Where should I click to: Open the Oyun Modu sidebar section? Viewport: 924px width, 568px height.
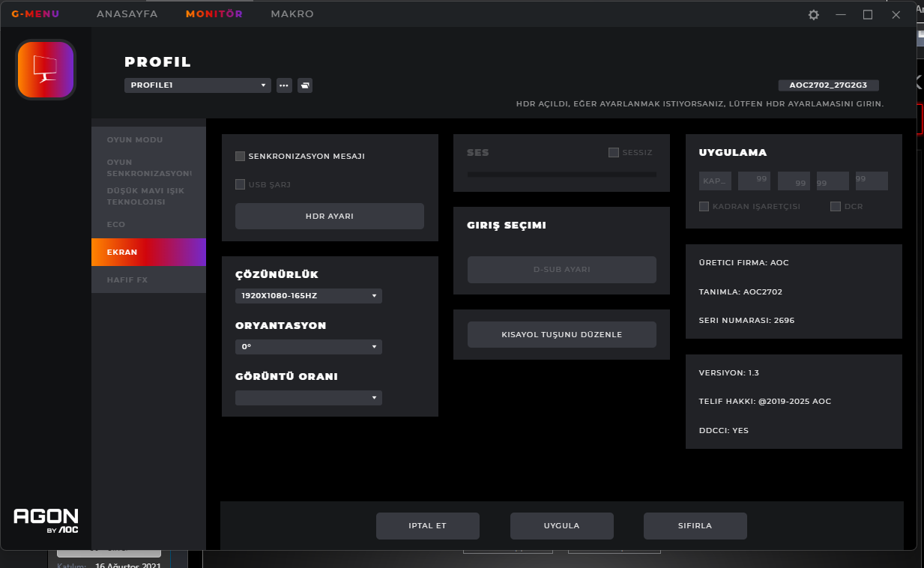148,140
